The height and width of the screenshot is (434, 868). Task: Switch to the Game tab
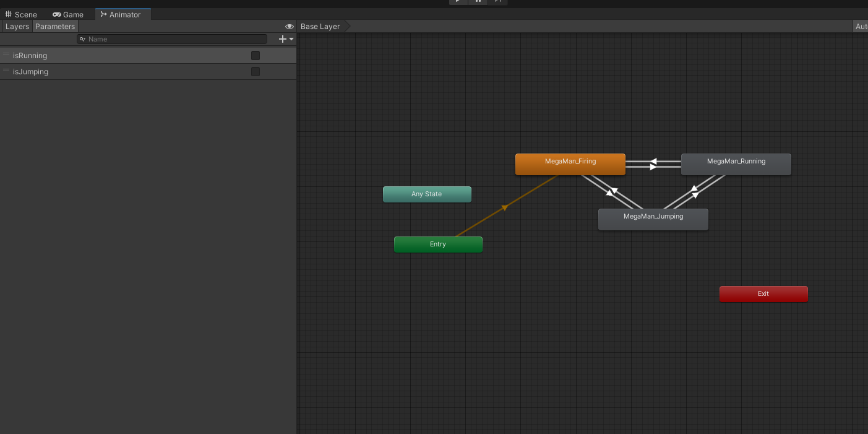coord(69,14)
